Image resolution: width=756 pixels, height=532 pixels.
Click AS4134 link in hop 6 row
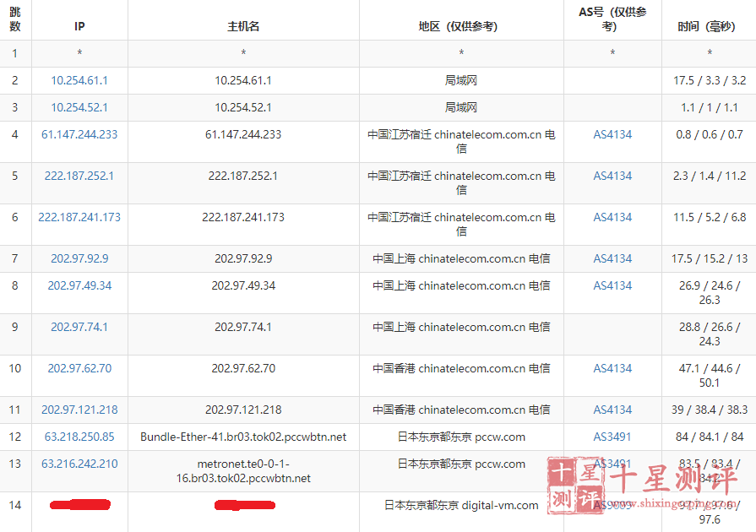coord(612,217)
